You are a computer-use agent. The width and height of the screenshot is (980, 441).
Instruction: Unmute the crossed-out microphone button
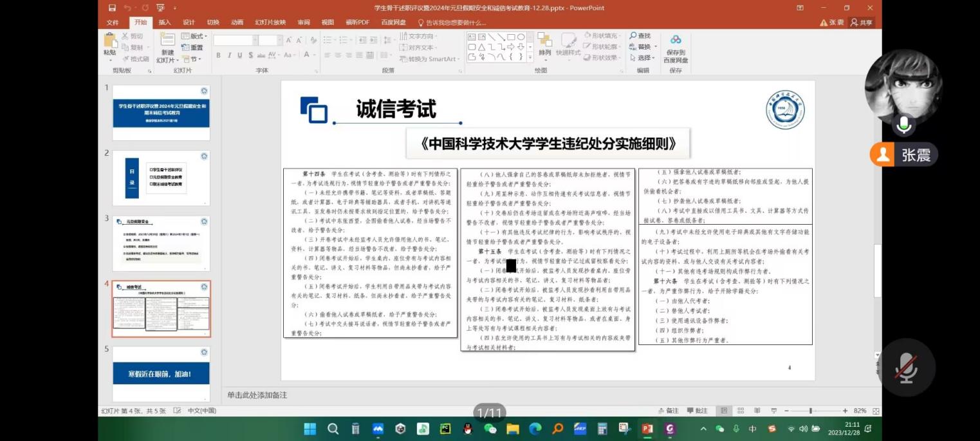pyautogui.click(x=906, y=368)
